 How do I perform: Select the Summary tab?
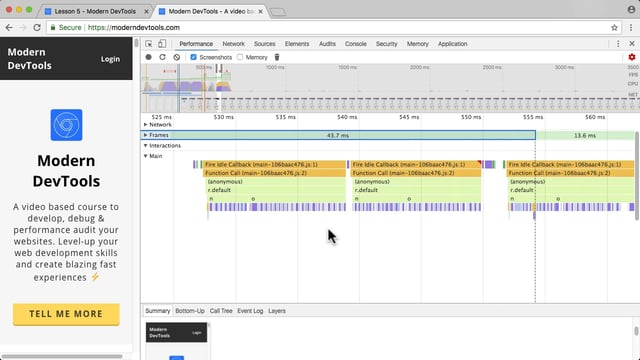click(158, 311)
